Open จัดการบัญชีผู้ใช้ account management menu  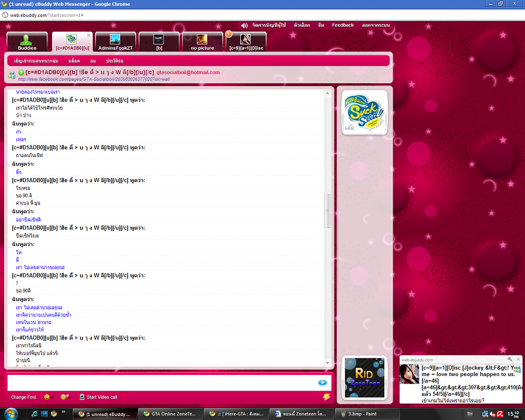[x=269, y=25]
